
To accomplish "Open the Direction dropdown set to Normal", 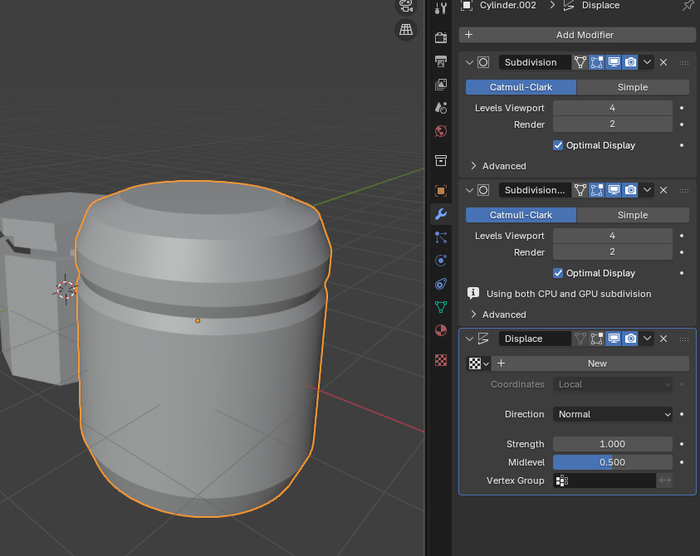I will (613, 414).
